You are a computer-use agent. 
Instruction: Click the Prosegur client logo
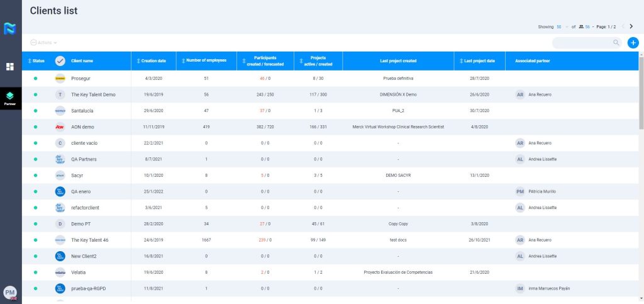point(60,79)
